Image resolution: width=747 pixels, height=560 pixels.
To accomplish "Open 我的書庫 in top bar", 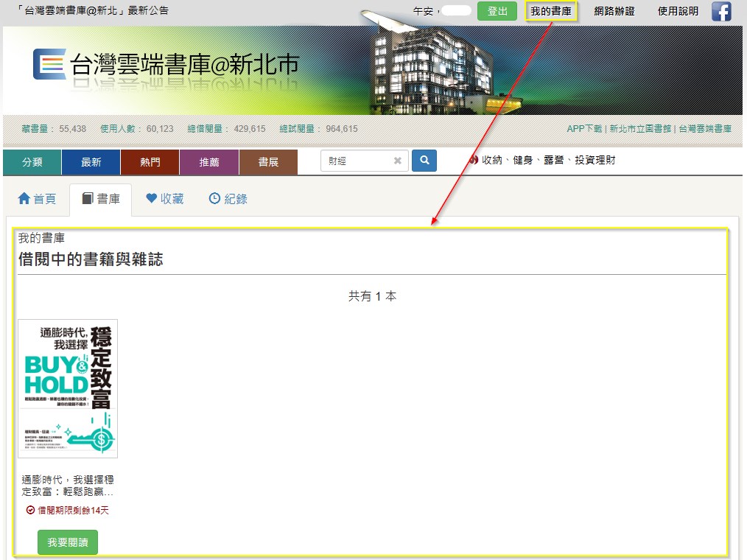I will pyautogui.click(x=551, y=11).
